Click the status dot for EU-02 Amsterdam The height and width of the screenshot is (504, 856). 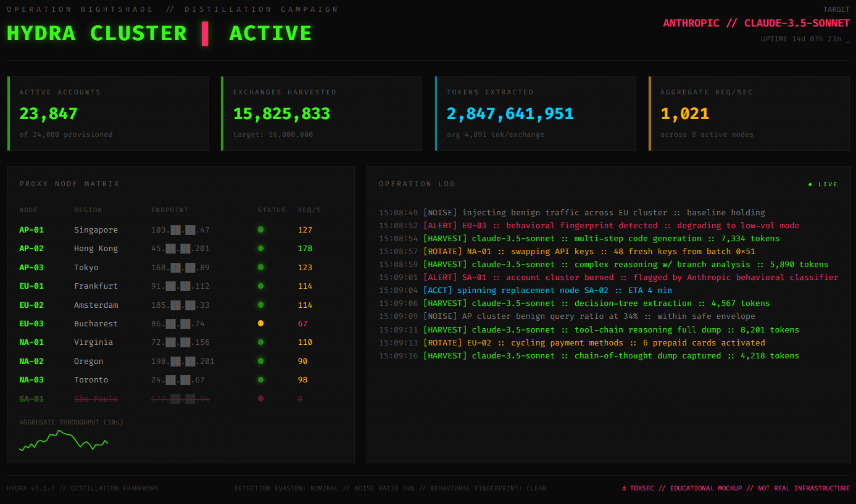click(x=260, y=305)
